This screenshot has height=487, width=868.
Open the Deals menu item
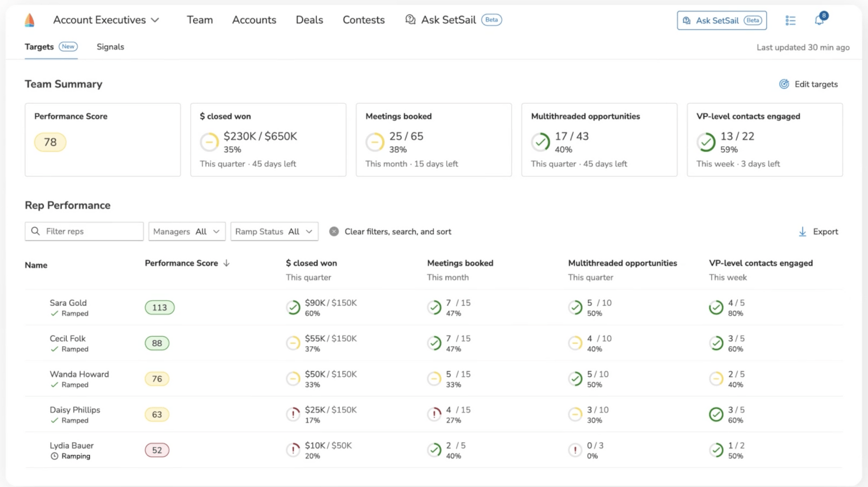point(309,20)
